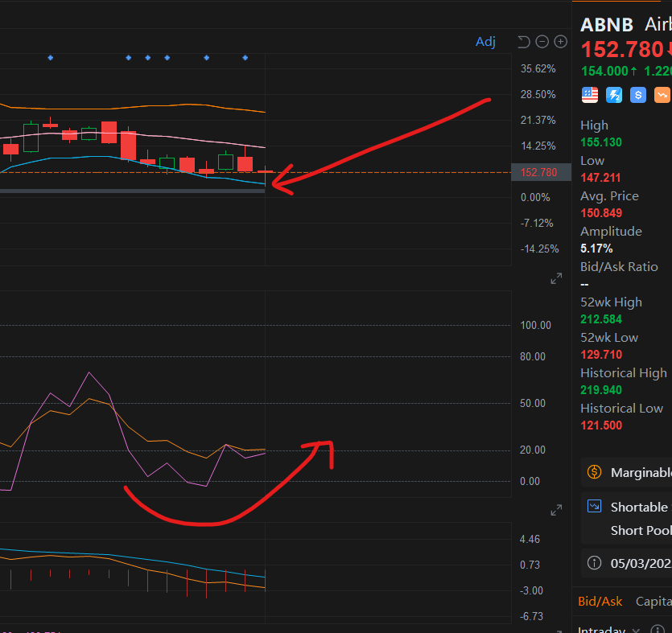The image size is (672, 633).
Task: Click the orange short-selling icon
Action: click(662, 95)
